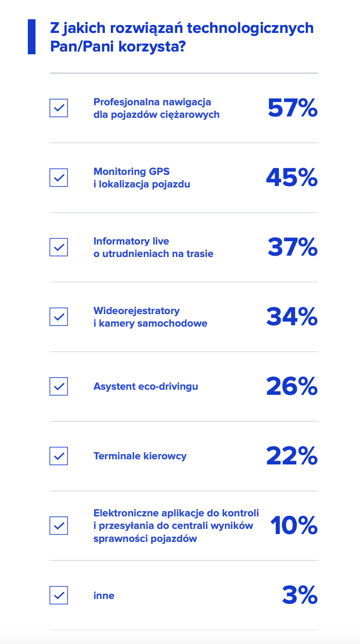
Task: Click the 'Asystent eco-drivingu' label
Action: (146, 386)
